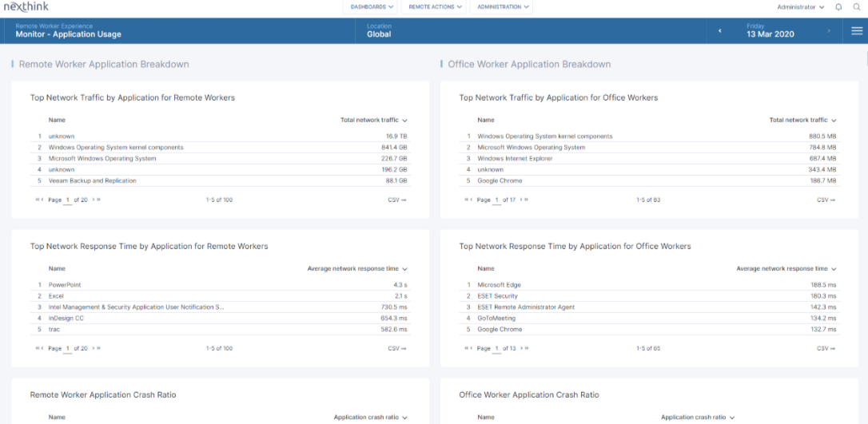Click the search magnifier icon
The image size is (868, 424).
click(x=855, y=7)
